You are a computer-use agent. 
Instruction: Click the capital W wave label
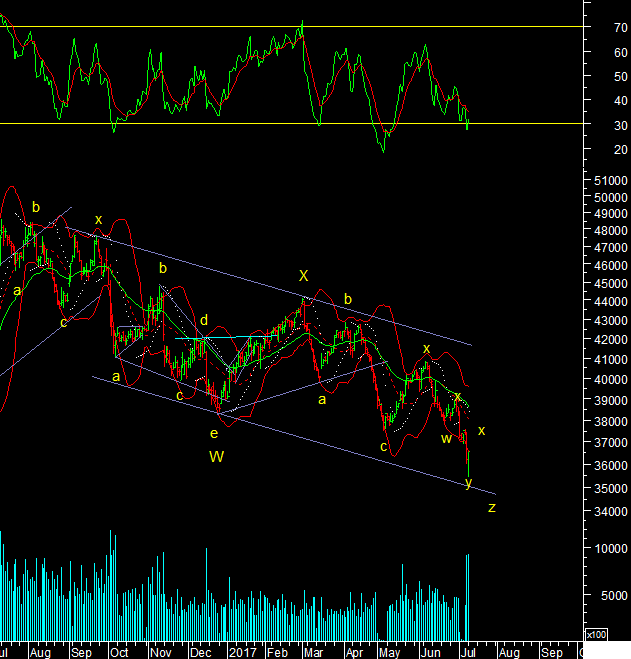(216, 457)
